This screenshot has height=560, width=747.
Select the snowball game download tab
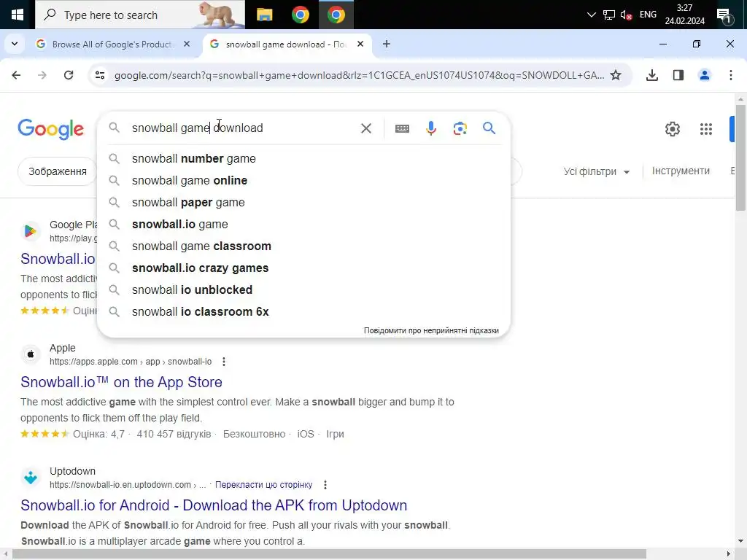(x=286, y=44)
